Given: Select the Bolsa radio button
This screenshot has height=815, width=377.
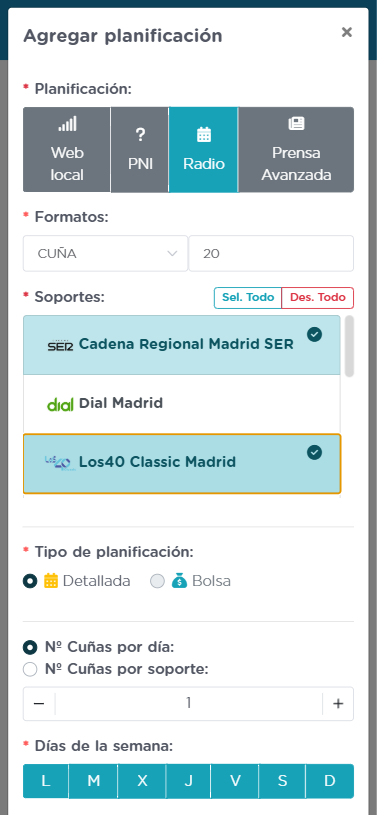Looking at the screenshot, I should [x=158, y=581].
